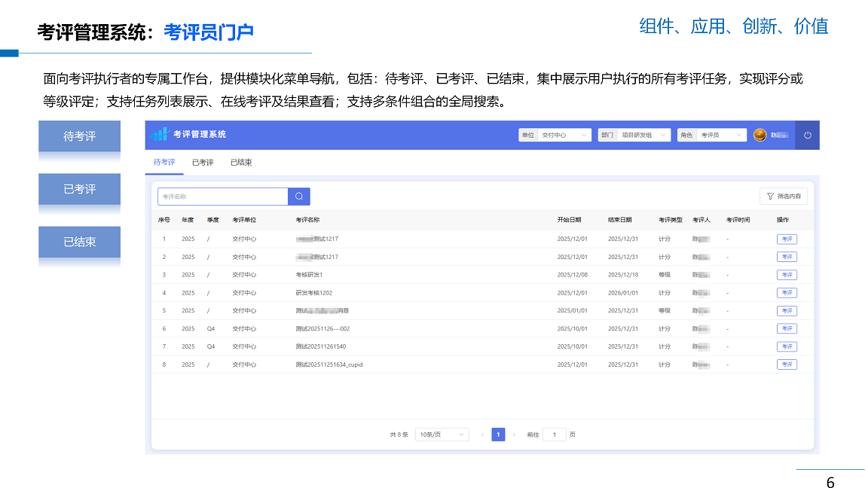The width and height of the screenshot is (868, 488).
Task: Click 考评 button for 考核研发1
Action: click(787, 275)
